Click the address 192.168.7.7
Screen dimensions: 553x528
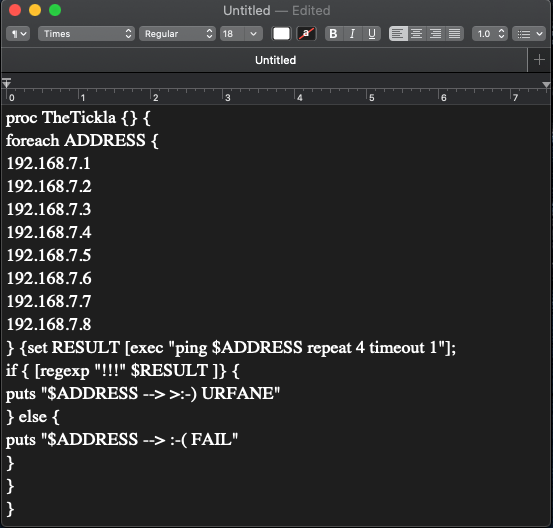coord(49,302)
